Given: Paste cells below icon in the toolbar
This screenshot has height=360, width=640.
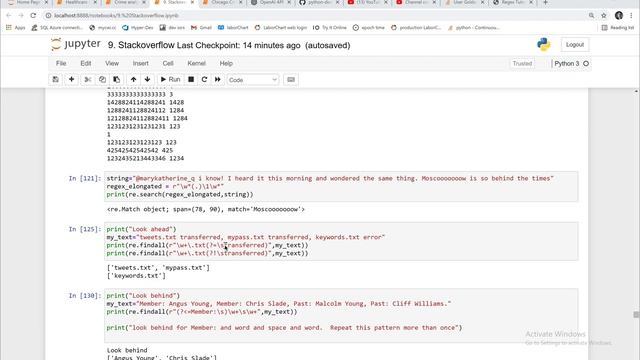Looking at the screenshot, I should coord(117,80).
